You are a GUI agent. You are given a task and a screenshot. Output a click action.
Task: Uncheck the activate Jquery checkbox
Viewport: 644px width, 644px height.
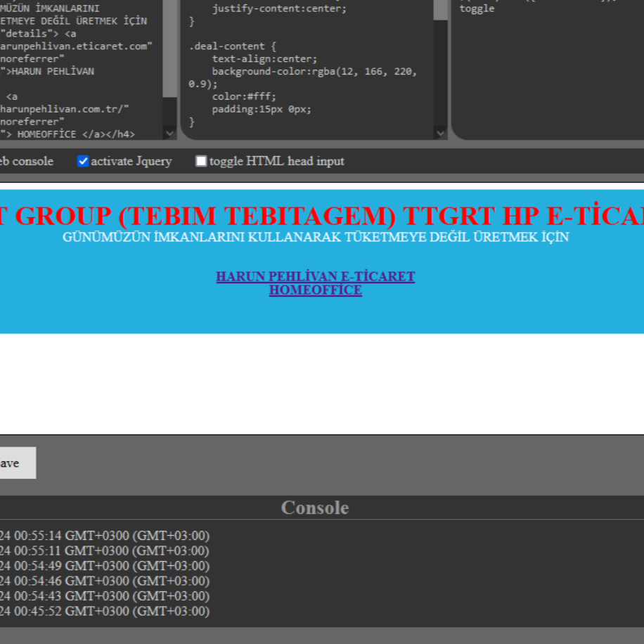coord(83,161)
